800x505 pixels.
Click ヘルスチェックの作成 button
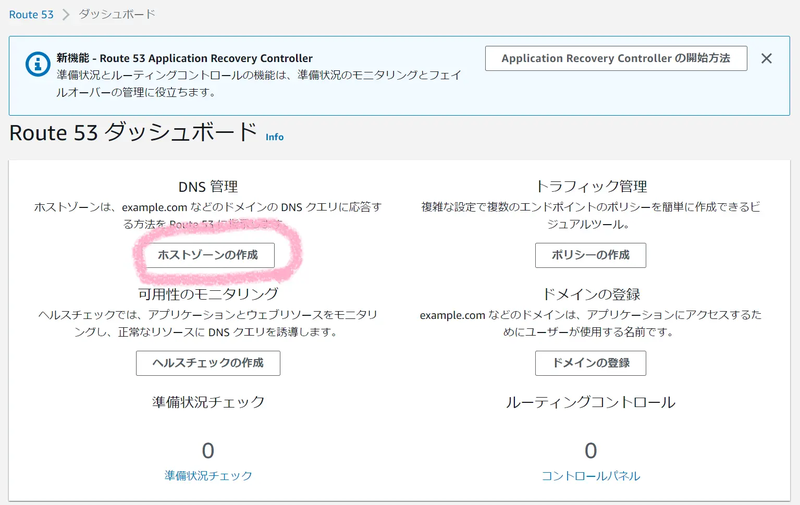tap(208, 363)
